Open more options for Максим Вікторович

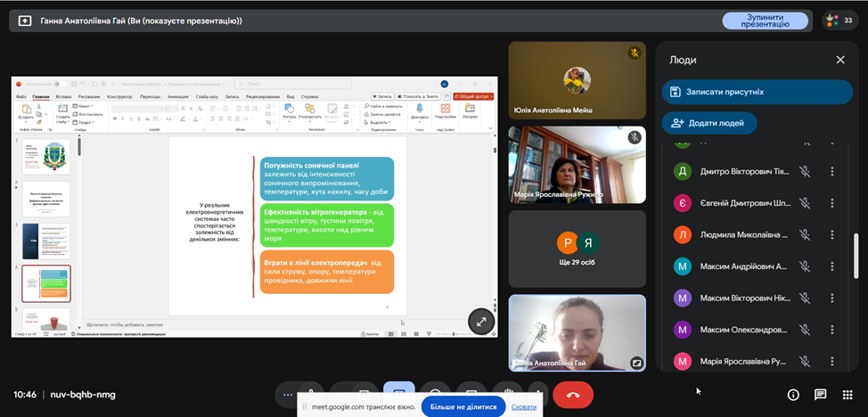point(832,298)
